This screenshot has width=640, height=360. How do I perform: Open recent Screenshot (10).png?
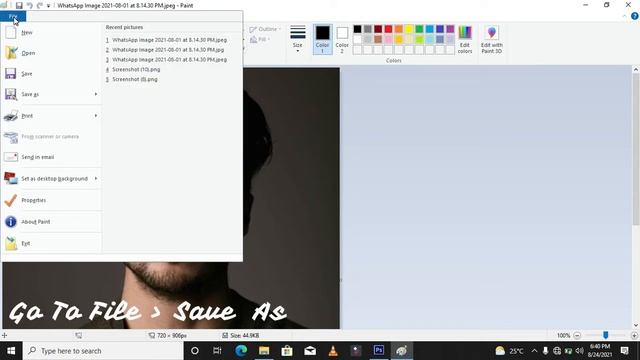(x=133, y=69)
